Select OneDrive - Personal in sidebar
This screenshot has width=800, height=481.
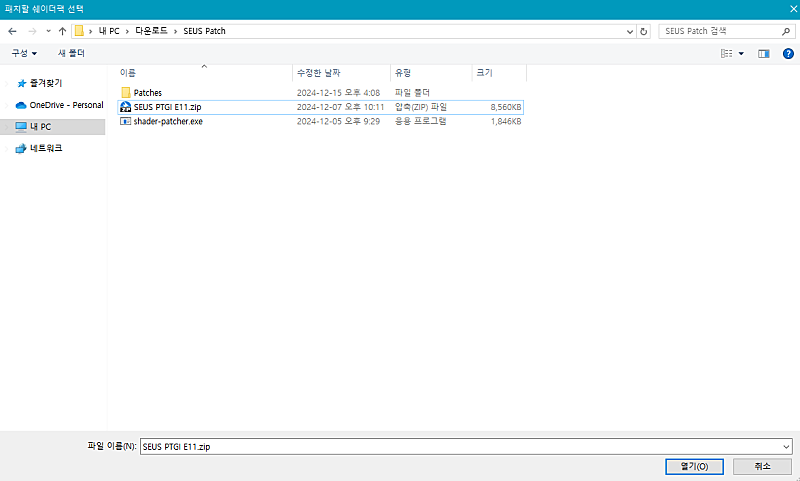point(66,105)
